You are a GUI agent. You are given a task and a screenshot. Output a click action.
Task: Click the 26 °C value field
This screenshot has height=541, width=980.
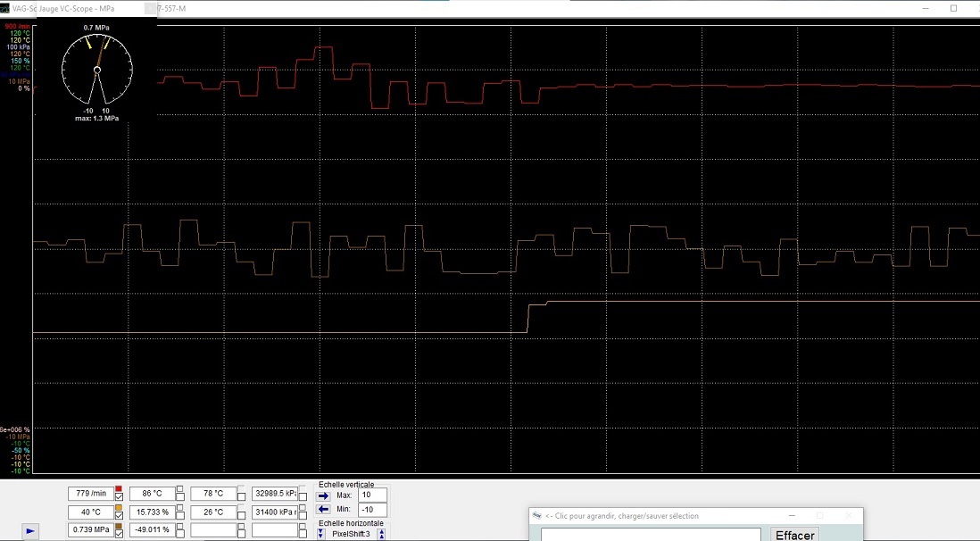pyautogui.click(x=213, y=512)
